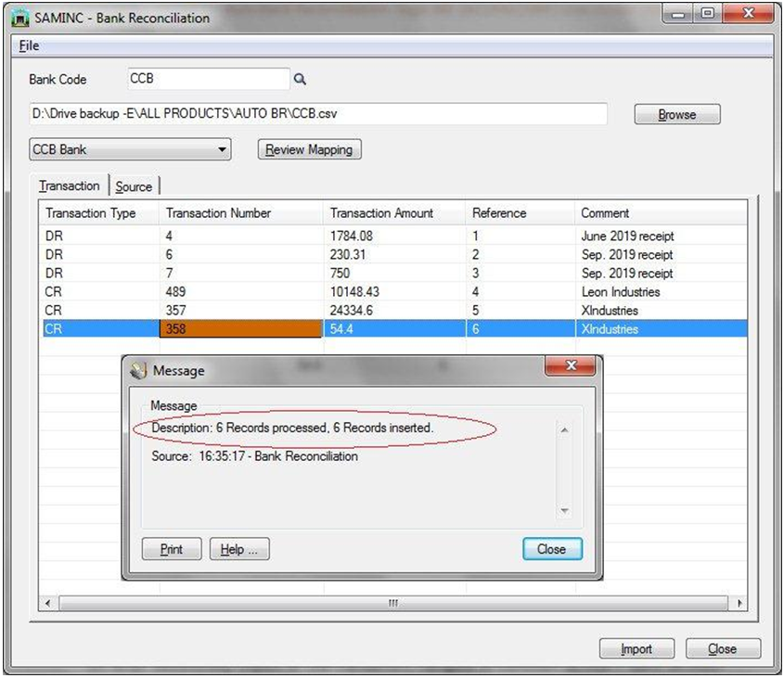Close the SAMINC Bank Reconciliation window

[x=748, y=14]
